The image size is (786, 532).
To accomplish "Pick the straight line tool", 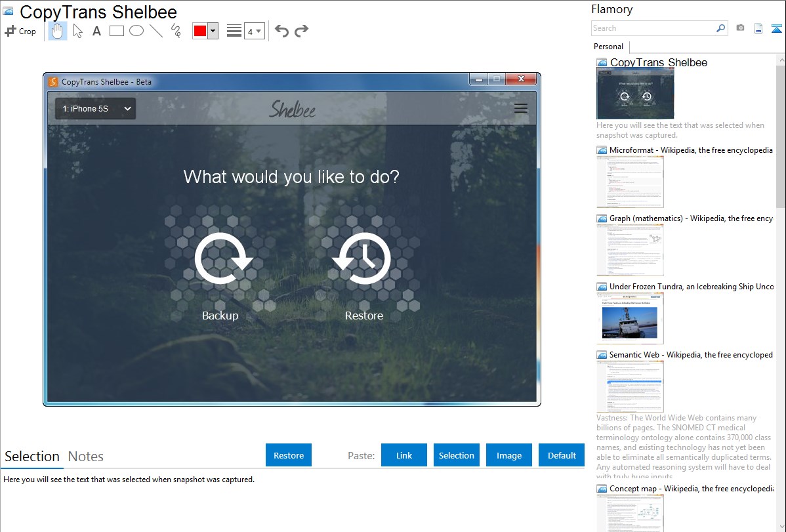I will point(155,31).
